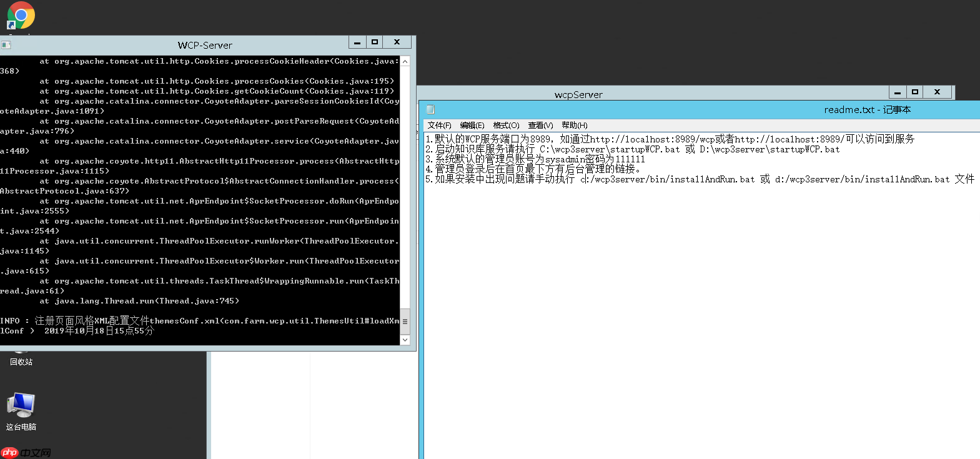Screen dimensions: 980x459
Task: Click the INFO line mentioning themesConf.xml
Action: coord(200,321)
